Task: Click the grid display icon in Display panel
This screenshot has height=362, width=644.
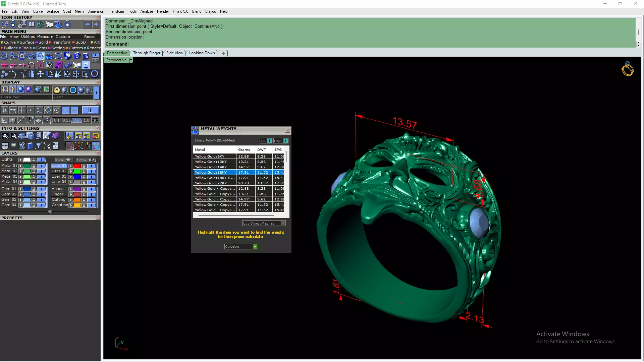Action: pos(5,89)
